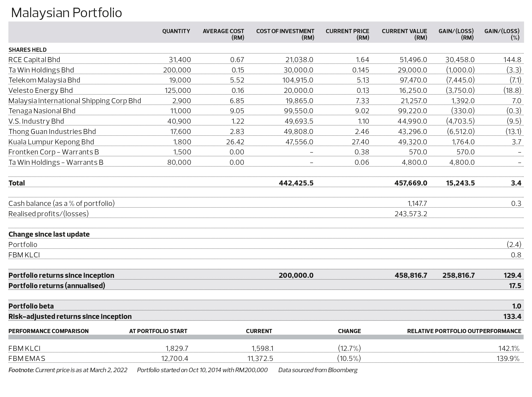Click the Ta Win Holdings Bhd name

41,70
